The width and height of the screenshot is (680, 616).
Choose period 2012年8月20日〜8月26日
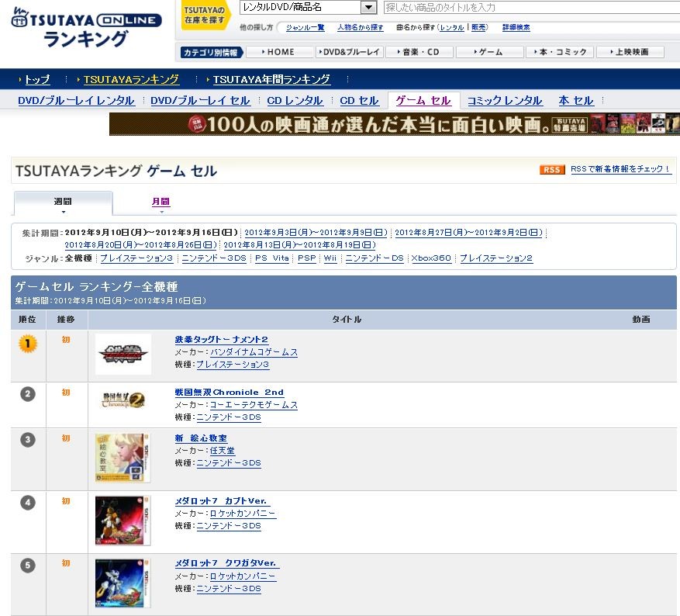[x=141, y=245]
